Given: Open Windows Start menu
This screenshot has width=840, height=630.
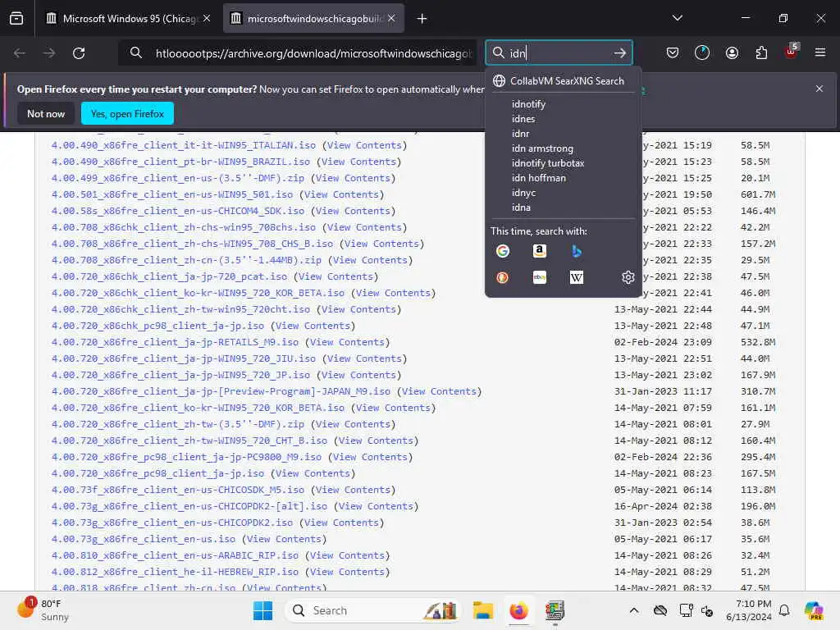Looking at the screenshot, I should click(262, 610).
